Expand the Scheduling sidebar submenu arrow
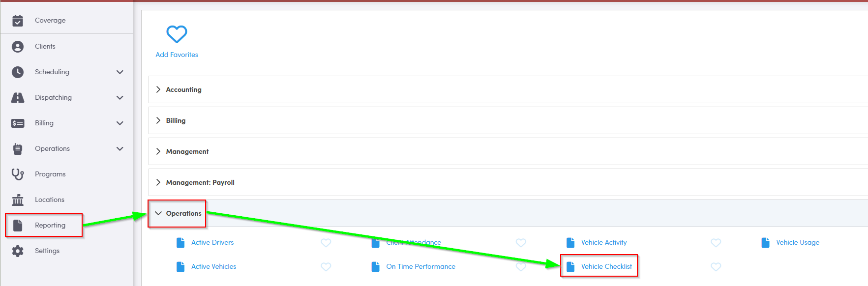 120,72
